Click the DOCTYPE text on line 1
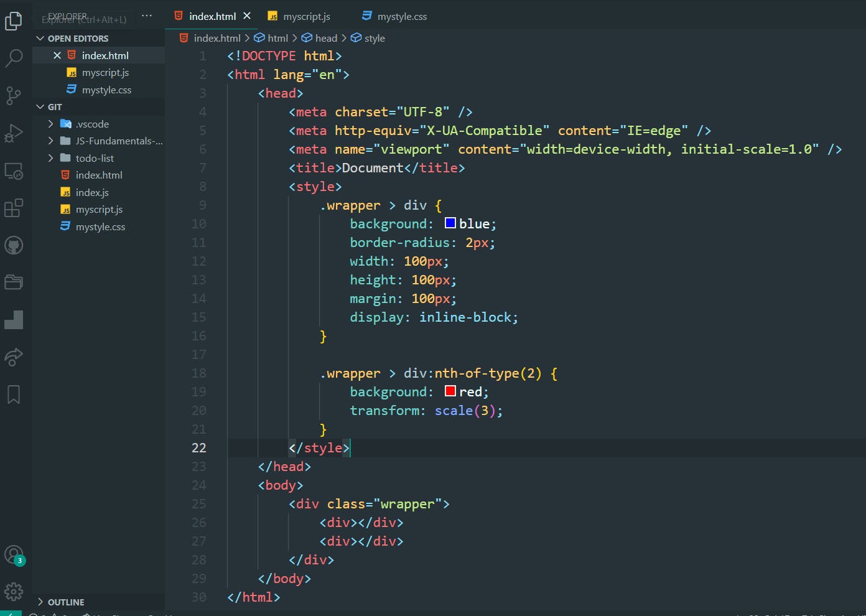This screenshot has height=616, width=866. [269, 56]
